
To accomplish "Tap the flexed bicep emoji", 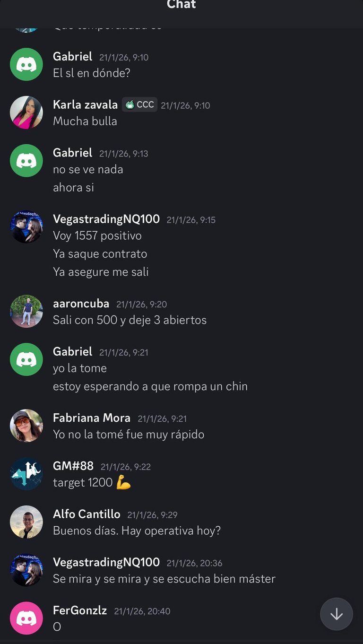I will click(x=123, y=483).
